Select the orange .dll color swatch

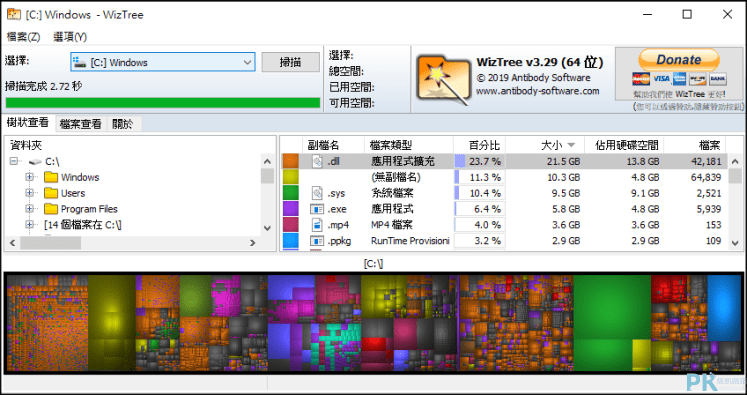point(291,162)
